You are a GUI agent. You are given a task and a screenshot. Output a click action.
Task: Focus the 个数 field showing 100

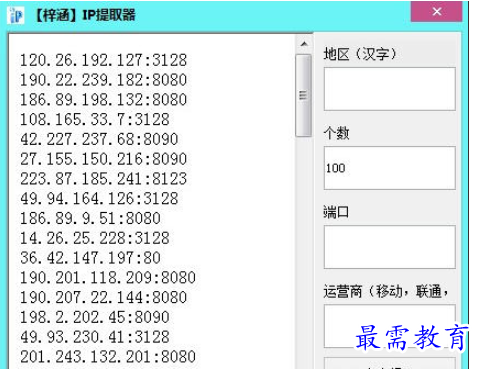pos(389,168)
